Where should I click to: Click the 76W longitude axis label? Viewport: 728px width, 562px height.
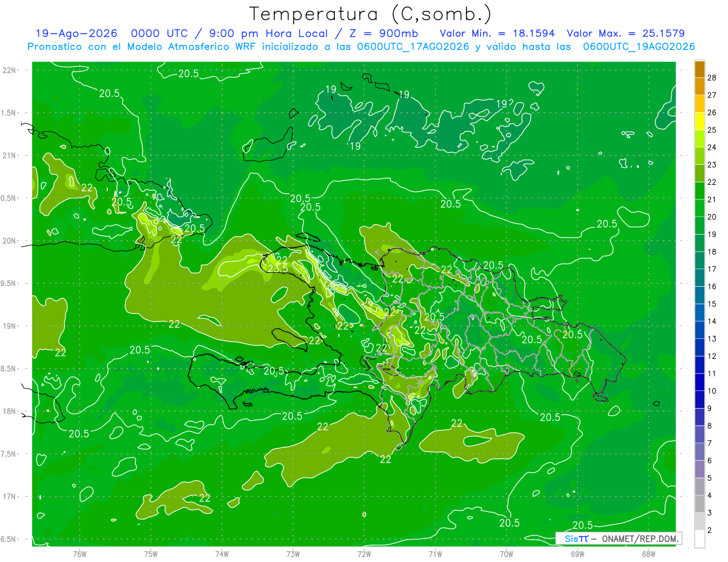(79, 554)
